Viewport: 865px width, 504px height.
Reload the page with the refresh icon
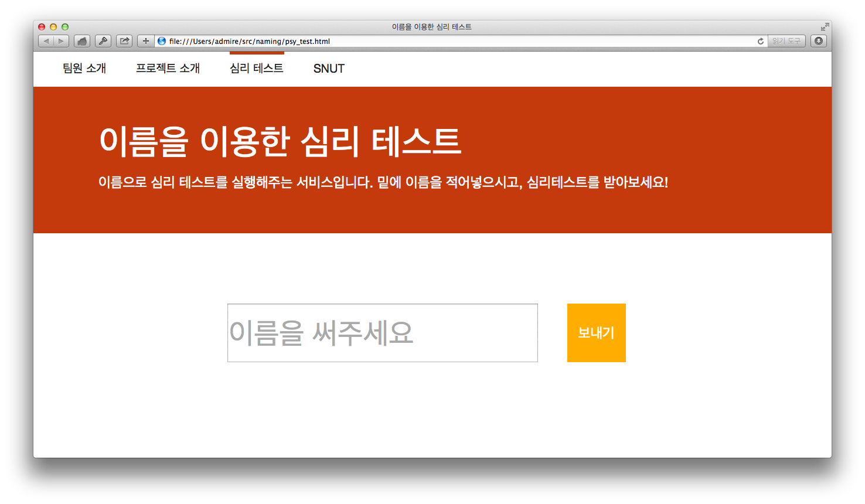[761, 41]
